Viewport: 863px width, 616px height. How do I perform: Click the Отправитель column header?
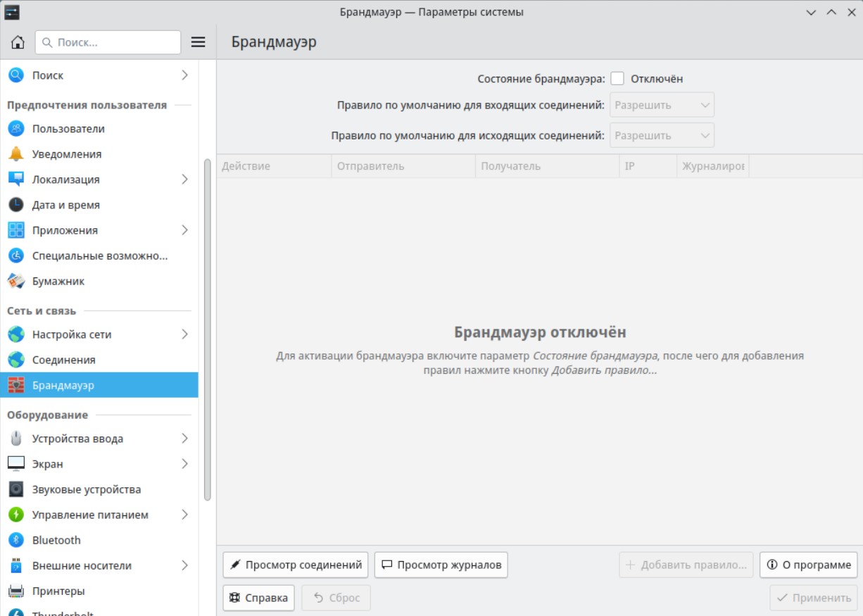(x=403, y=166)
